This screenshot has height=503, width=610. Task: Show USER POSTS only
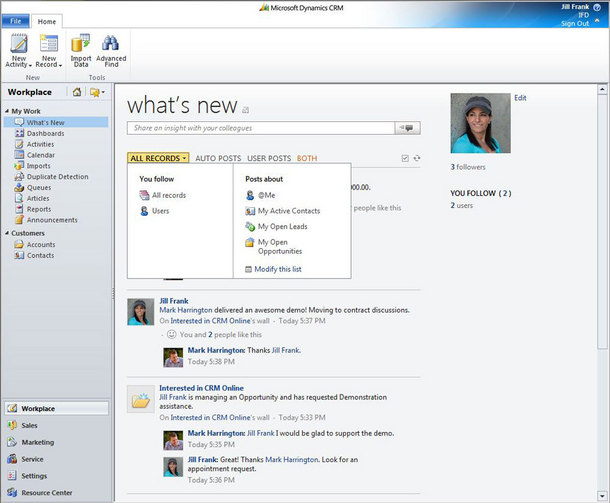(269, 158)
